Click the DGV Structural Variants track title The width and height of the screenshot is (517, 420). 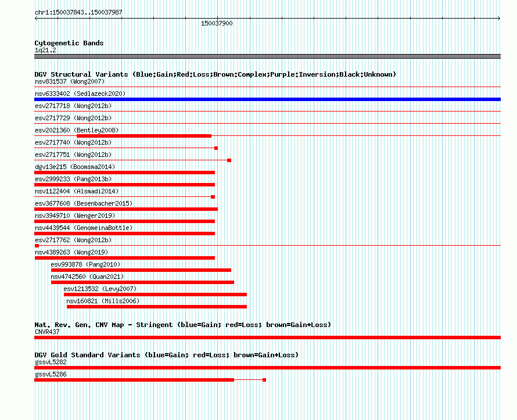click(216, 74)
